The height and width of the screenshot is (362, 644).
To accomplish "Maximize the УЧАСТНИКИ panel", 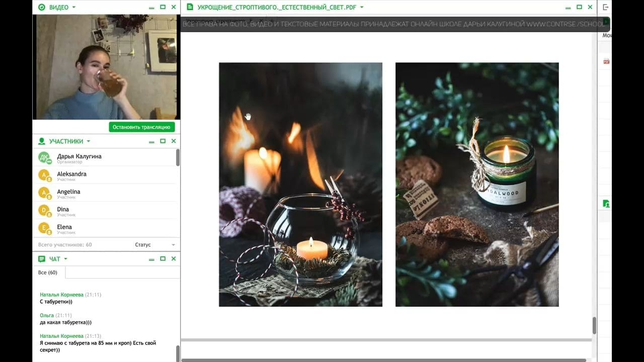I will pyautogui.click(x=163, y=141).
